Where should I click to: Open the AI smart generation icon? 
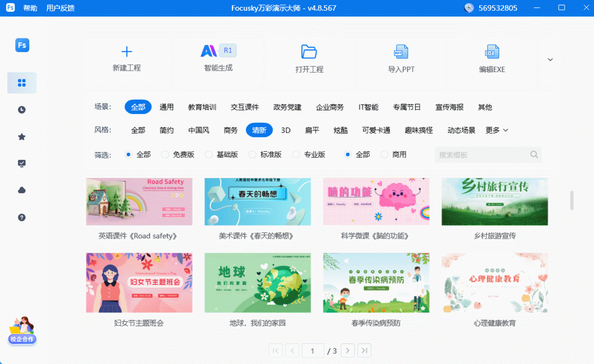tap(209, 51)
